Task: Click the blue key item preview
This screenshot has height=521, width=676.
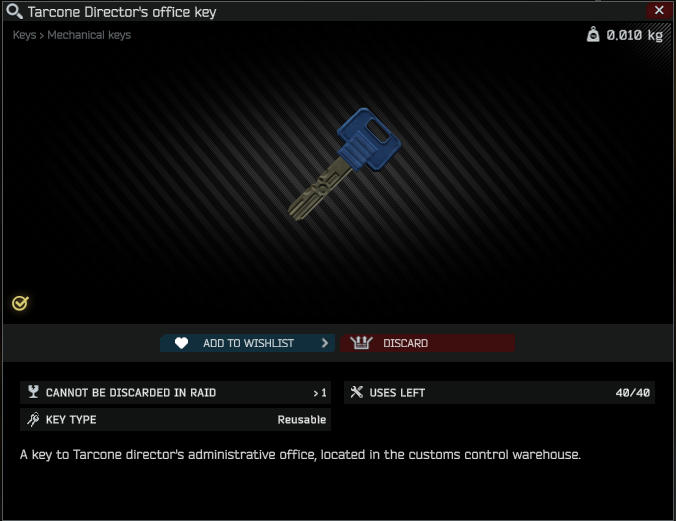Action: pyautogui.click(x=344, y=164)
